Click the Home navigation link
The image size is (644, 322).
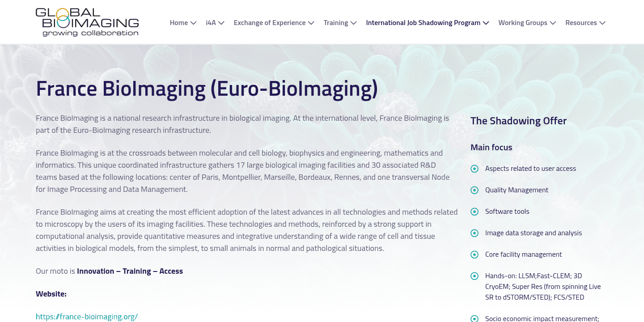[x=178, y=22]
